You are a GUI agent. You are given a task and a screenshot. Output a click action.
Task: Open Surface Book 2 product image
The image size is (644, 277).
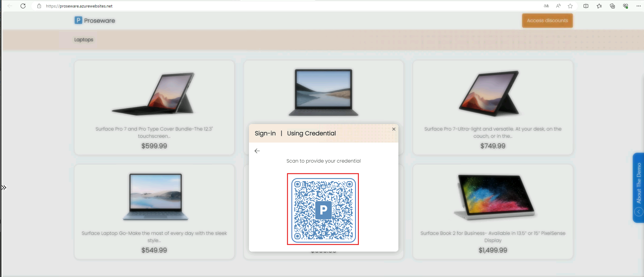coord(495,198)
